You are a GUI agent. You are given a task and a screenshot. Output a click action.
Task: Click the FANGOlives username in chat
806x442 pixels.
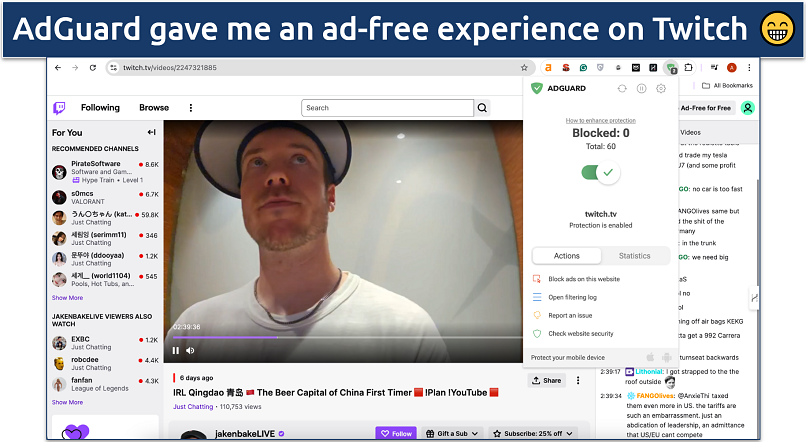click(655, 396)
